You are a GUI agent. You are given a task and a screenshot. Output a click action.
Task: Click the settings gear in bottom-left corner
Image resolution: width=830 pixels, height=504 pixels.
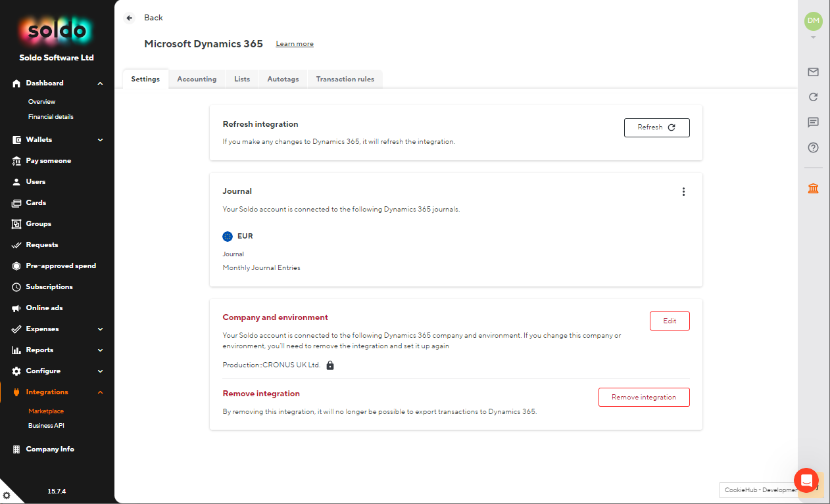[7, 495]
